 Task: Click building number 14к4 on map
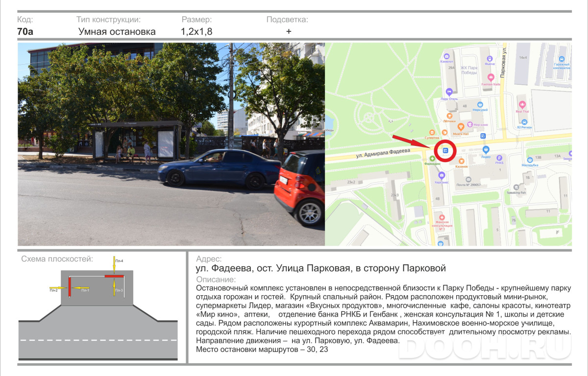[523, 58]
